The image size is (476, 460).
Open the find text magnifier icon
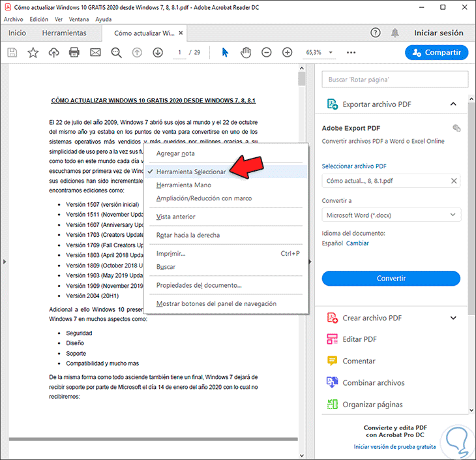[x=116, y=53]
